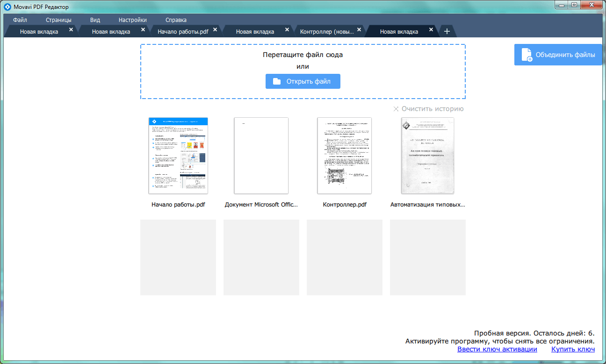Open the Файл menu
This screenshot has width=606, height=364.
point(20,20)
